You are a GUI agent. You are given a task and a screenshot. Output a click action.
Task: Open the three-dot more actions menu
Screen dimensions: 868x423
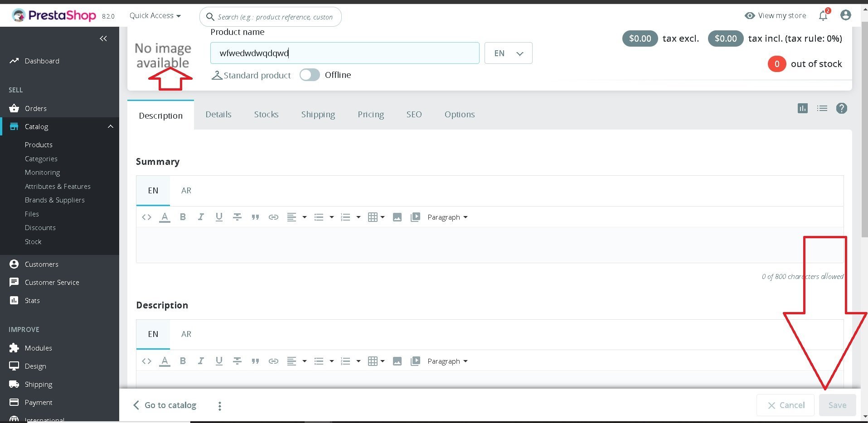220,406
